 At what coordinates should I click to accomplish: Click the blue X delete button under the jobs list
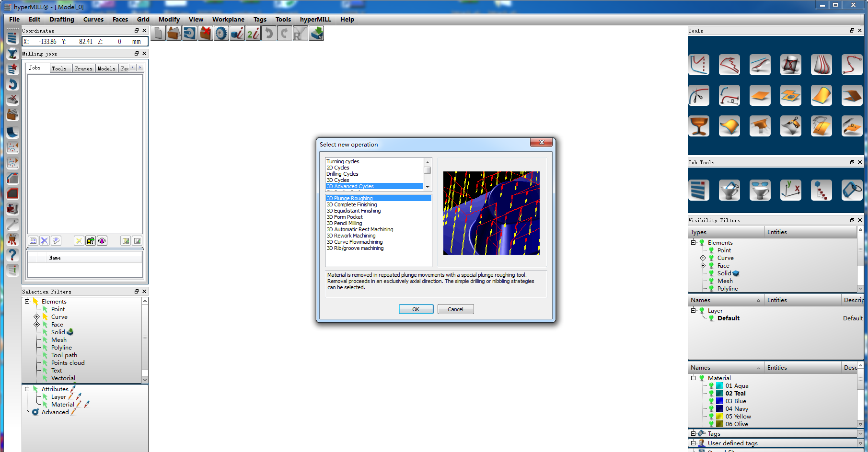[x=45, y=241]
